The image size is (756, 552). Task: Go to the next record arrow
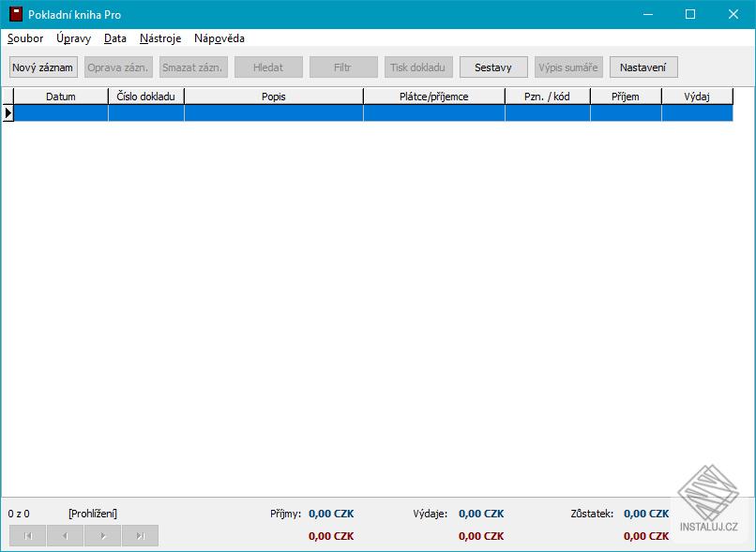pyautogui.click(x=102, y=536)
